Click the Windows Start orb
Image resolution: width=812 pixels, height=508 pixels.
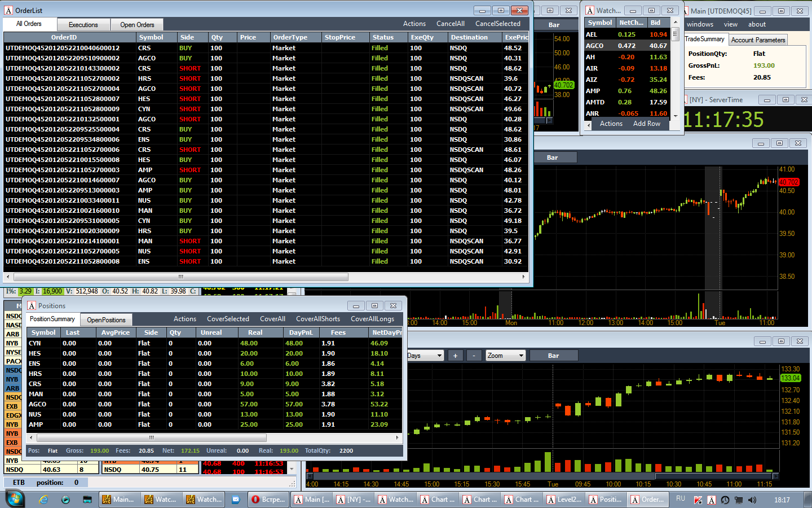pos(15,499)
